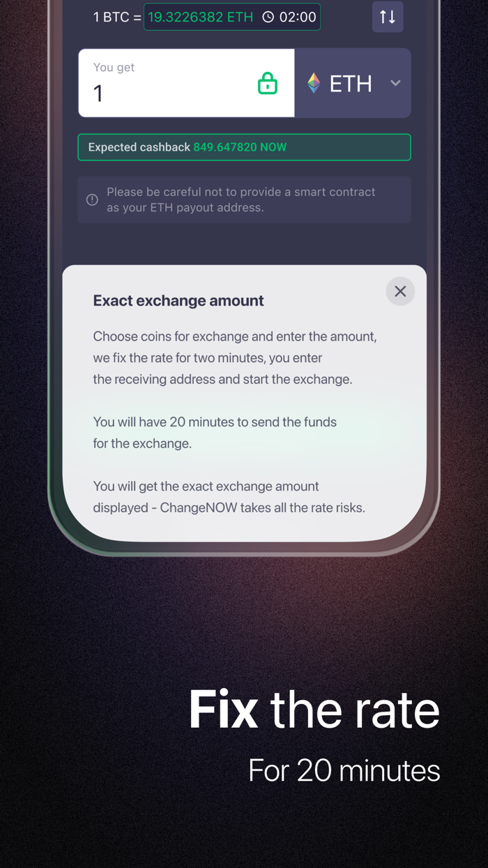488x868 pixels.
Task: Toggle the expected cashback banner
Action: (x=244, y=147)
